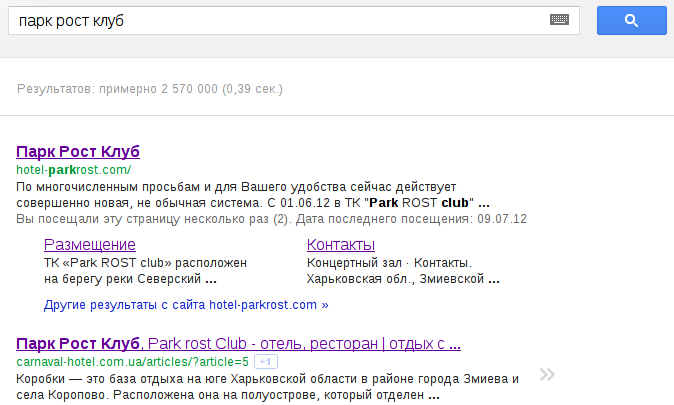Open 'Парк Рост Клуб, Park rost Club - отель' result
The width and height of the screenshot is (674, 405).
239,344
